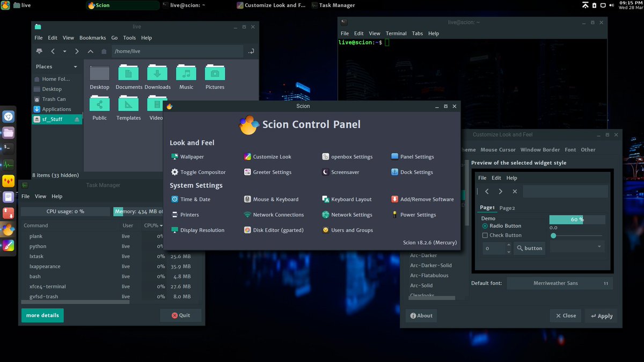The width and height of the screenshot is (644, 362).
Task: Open history dropdown arrow in file manager toolbar
Action: coord(64,51)
